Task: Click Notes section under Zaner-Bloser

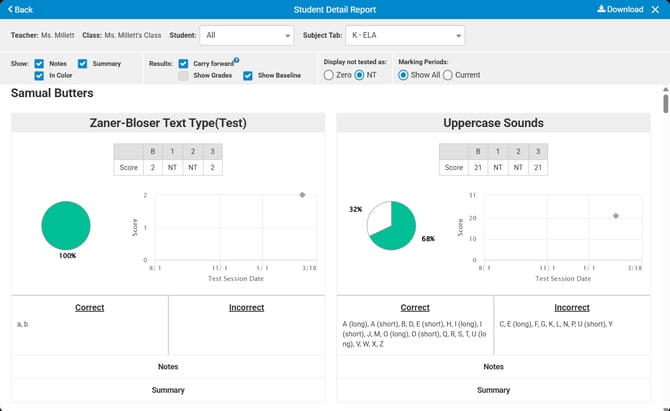Action: pyautogui.click(x=168, y=366)
